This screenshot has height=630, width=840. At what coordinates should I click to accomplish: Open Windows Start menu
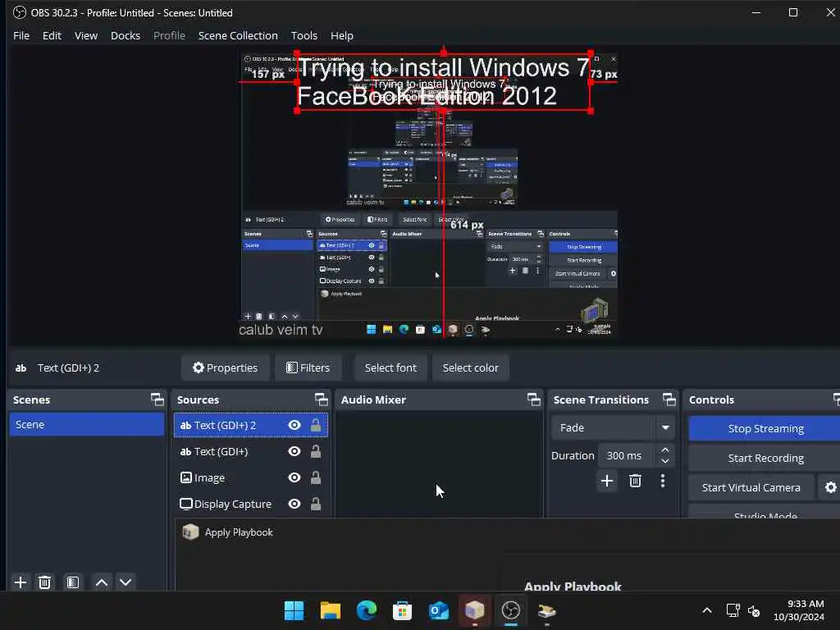tap(294, 610)
